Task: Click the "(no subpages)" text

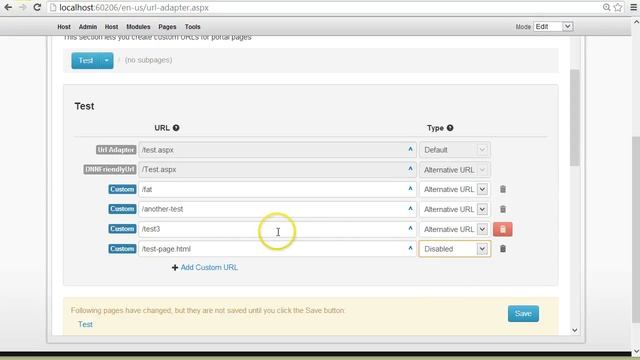Action: (x=148, y=60)
